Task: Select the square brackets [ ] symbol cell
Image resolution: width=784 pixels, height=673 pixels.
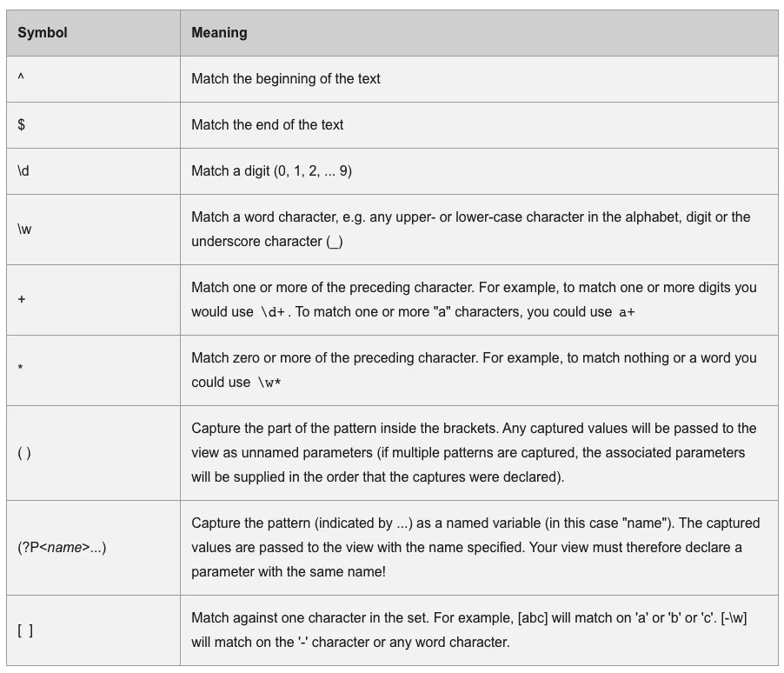Action: [x=25, y=630]
